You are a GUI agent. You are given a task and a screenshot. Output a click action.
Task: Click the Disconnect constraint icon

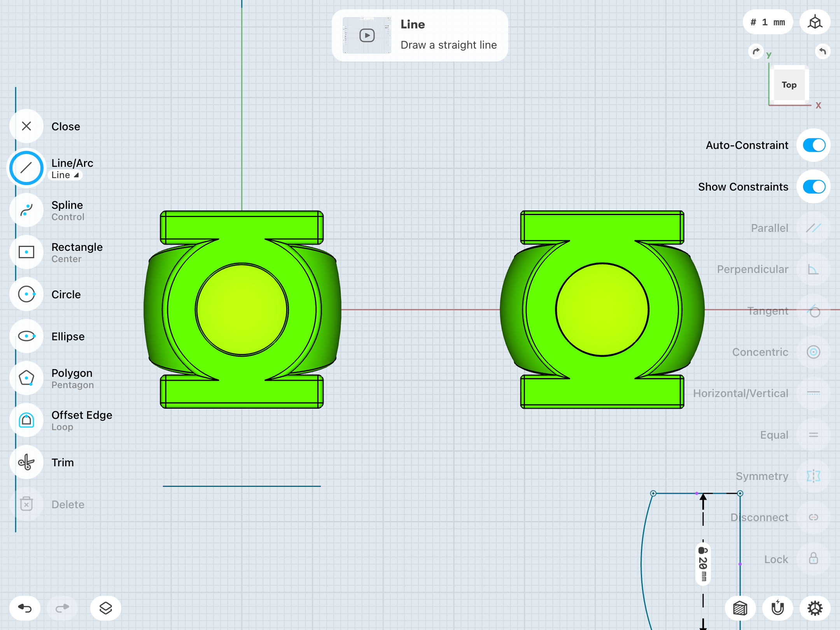814,517
